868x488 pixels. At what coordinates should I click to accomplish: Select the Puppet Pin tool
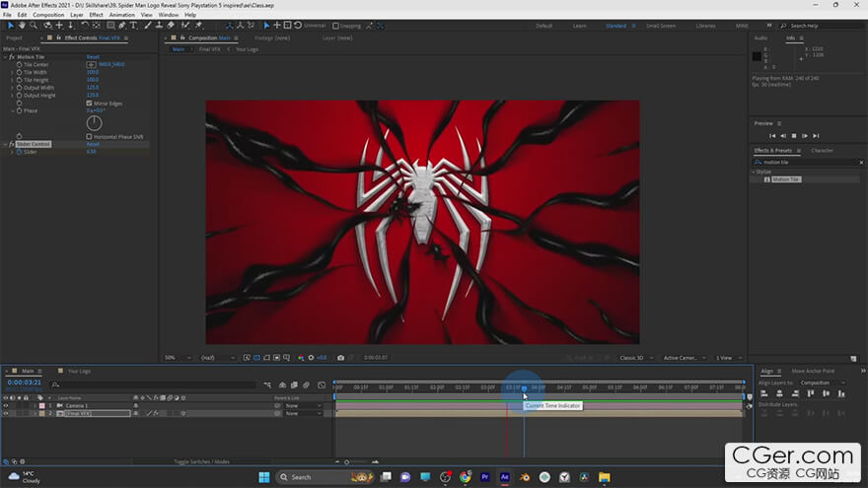coord(199,26)
